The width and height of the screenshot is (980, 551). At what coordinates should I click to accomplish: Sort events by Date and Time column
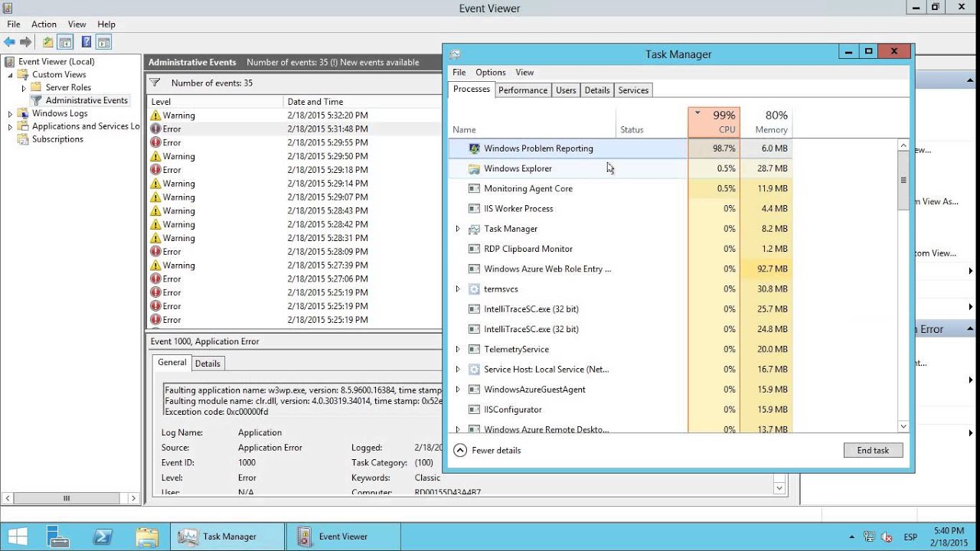(x=361, y=102)
